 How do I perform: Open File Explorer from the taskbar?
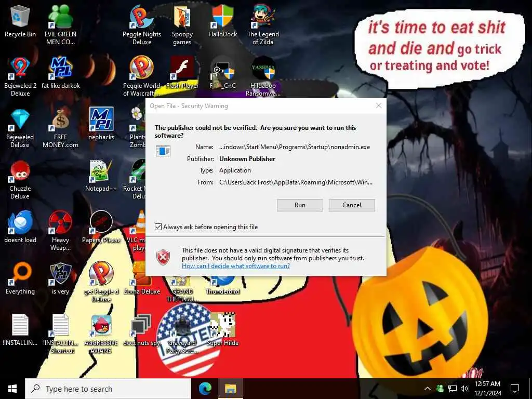[x=230, y=389]
